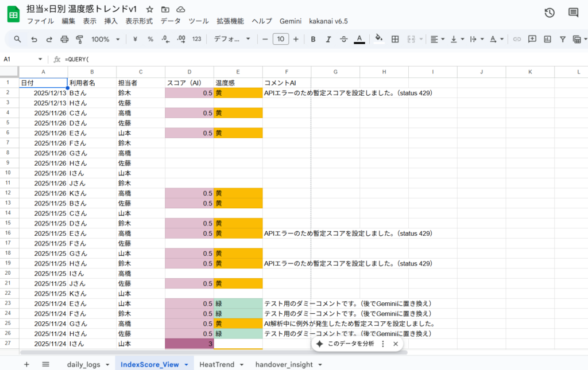Select the paint format tool
588x370 pixels.
[x=80, y=39]
